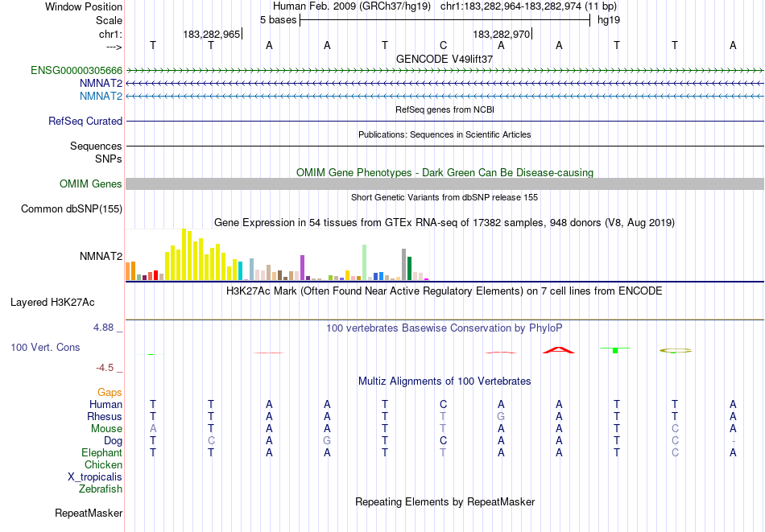Click the tall gray GTEx expression bar
This screenshot has height=532, width=765.
tap(404, 265)
